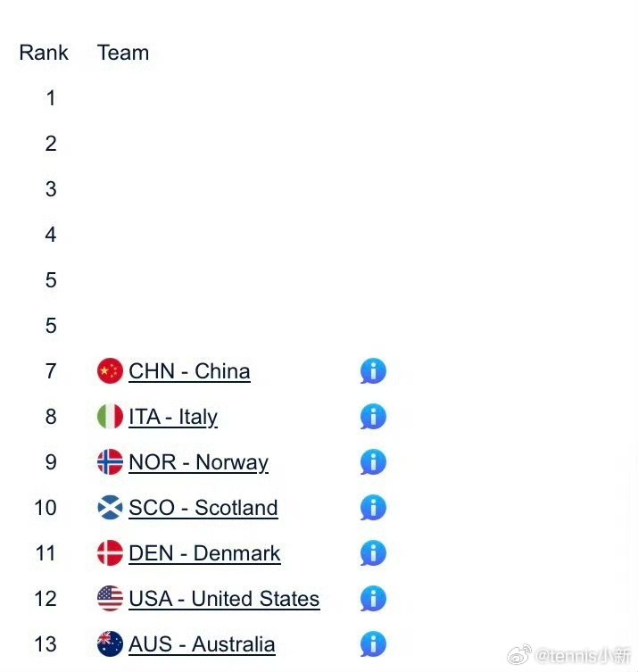
Task: Open the SCO - Scotland team page
Action: [x=203, y=508]
